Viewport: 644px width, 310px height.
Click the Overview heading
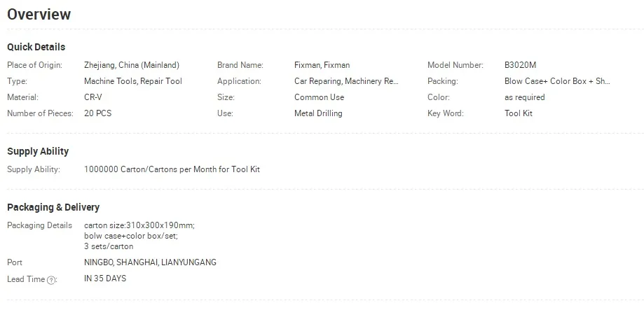[39, 15]
